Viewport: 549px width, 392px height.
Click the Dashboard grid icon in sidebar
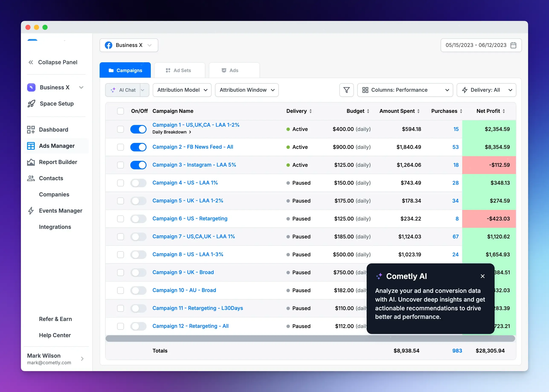point(31,130)
